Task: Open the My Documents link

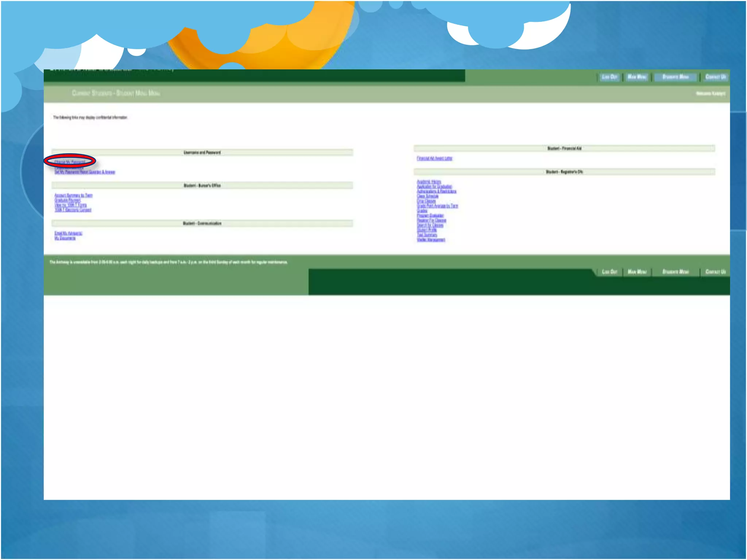Action: [x=65, y=238]
